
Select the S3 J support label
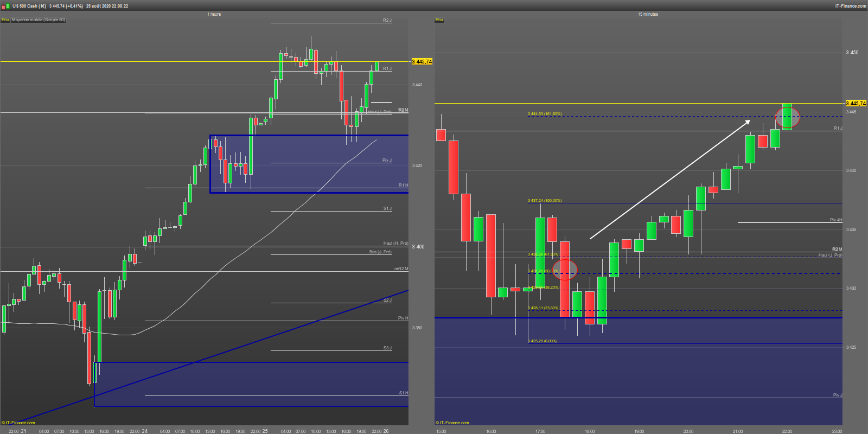click(x=387, y=348)
